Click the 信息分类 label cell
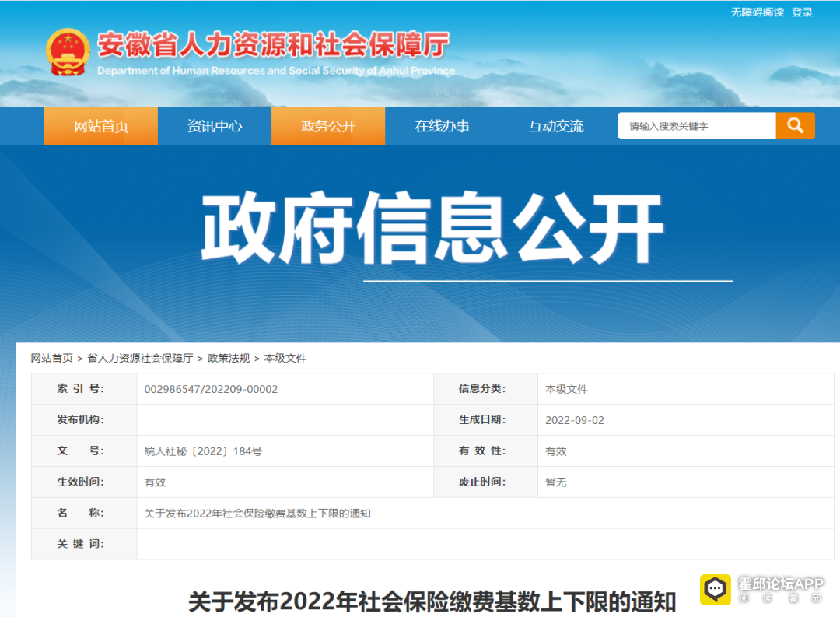 [486, 389]
